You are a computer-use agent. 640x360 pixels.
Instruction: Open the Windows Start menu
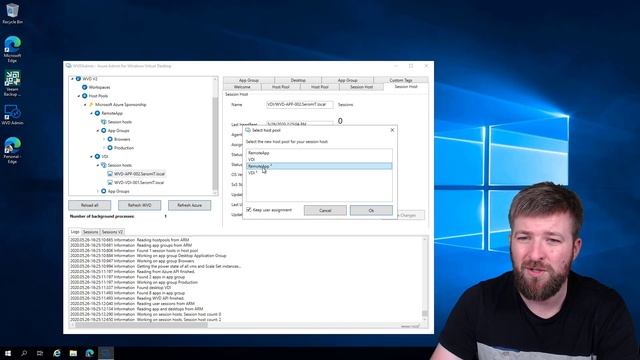tap(8, 353)
